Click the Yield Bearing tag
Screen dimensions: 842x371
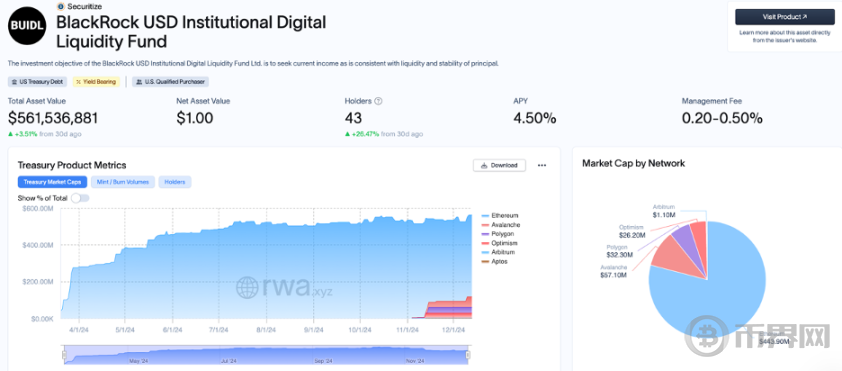96,82
